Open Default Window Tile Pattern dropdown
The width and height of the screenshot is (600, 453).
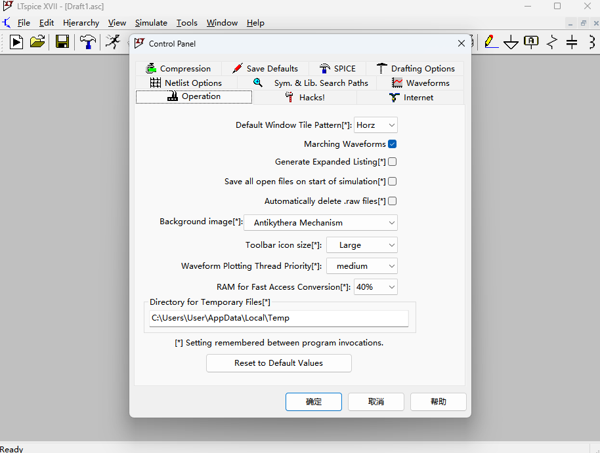[x=376, y=125]
